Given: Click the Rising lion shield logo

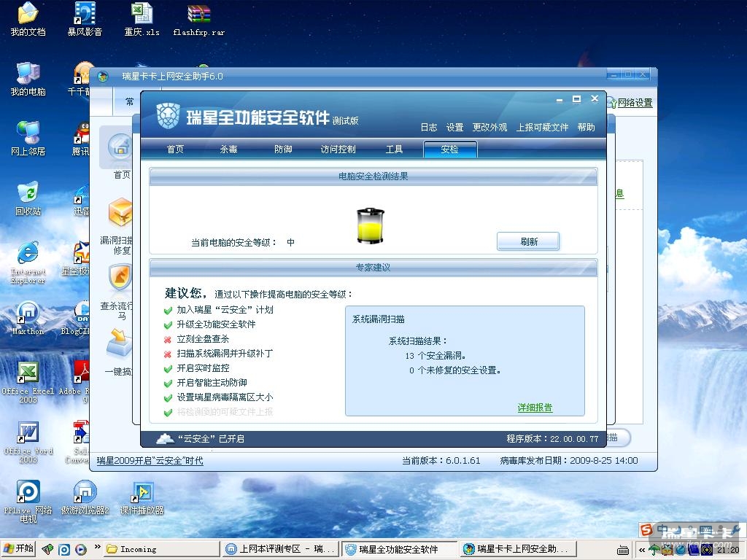Looking at the screenshot, I should coord(169,116).
